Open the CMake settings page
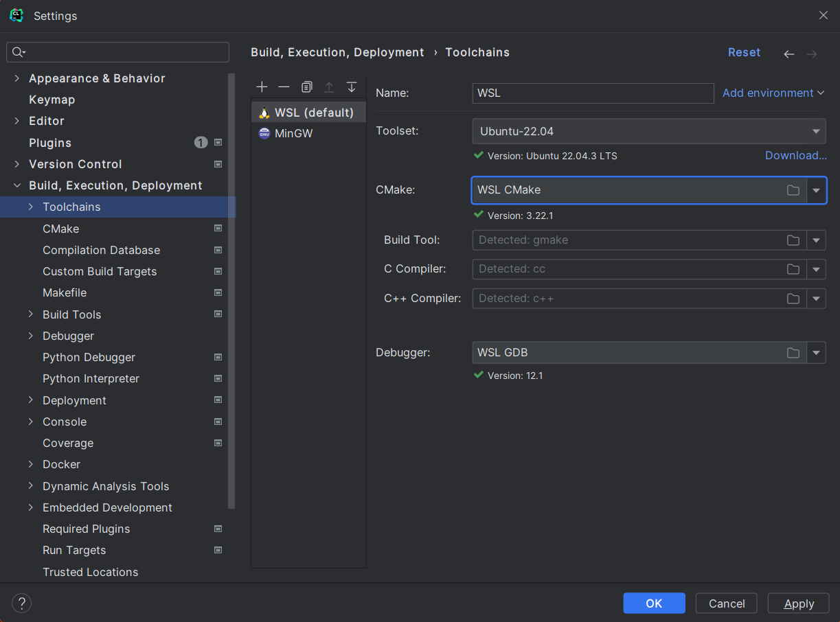 point(60,229)
